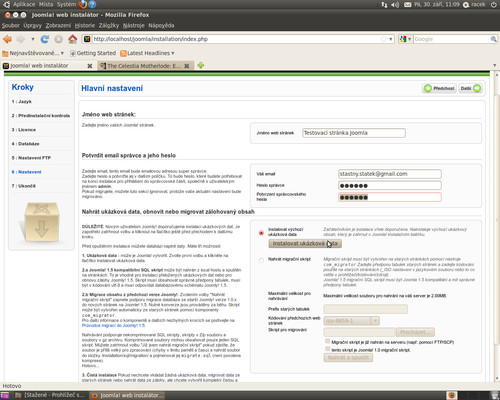Open the Soubor menu

point(10,25)
